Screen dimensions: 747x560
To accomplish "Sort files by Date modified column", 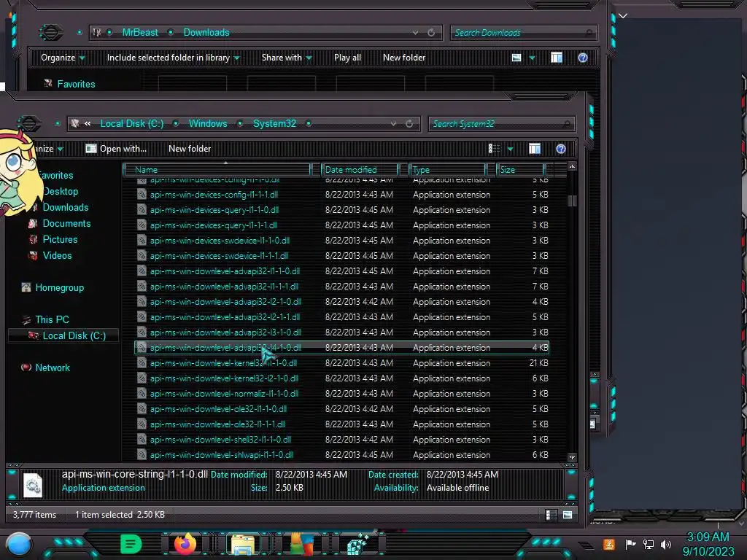I will [360, 169].
